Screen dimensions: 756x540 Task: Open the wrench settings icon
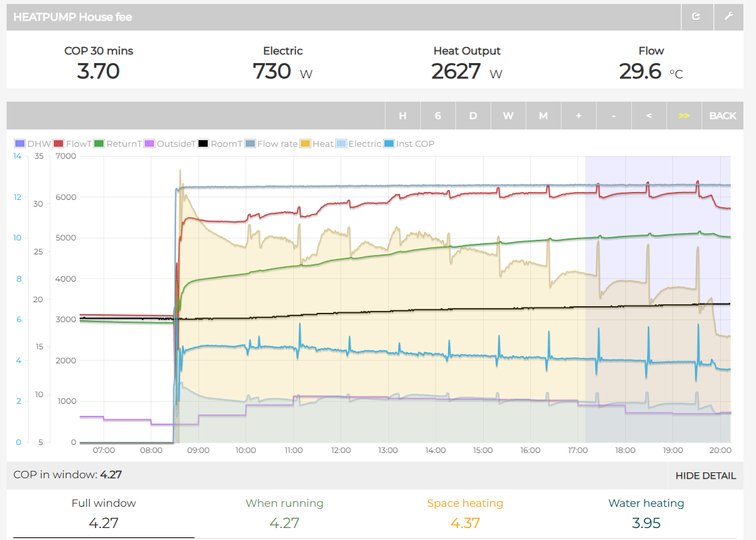(x=729, y=17)
